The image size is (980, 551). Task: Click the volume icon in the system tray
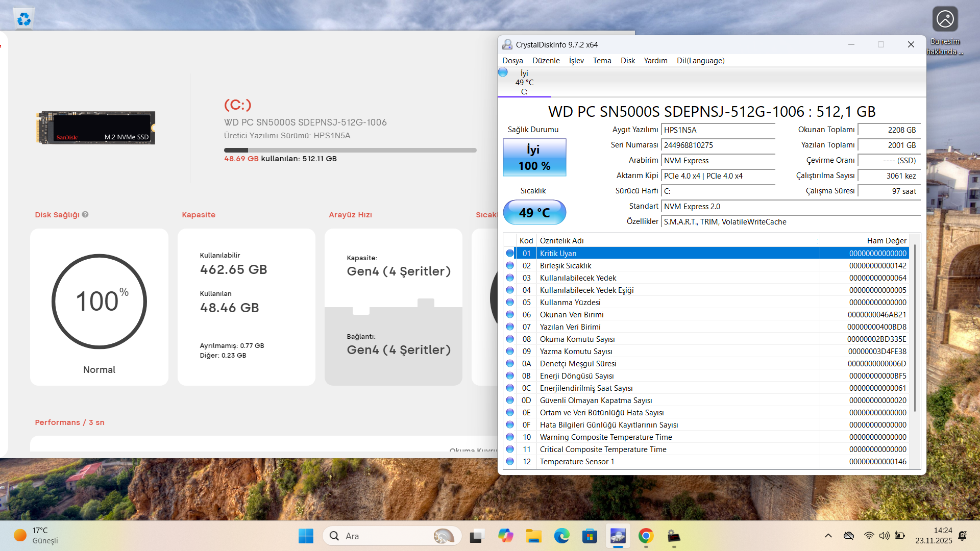pyautogui.click(x=884, y=536)
